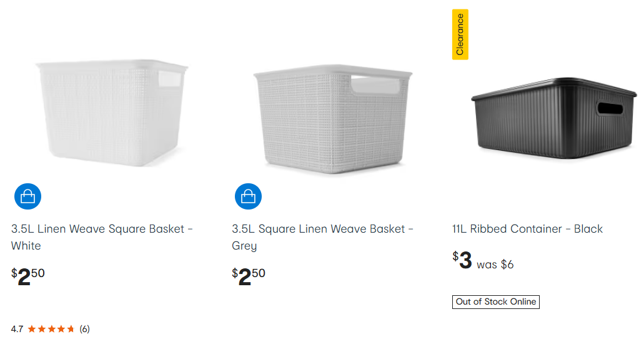Add the White Linen Weave Basket to bag

pyautogui.click(x=27, y=197)
